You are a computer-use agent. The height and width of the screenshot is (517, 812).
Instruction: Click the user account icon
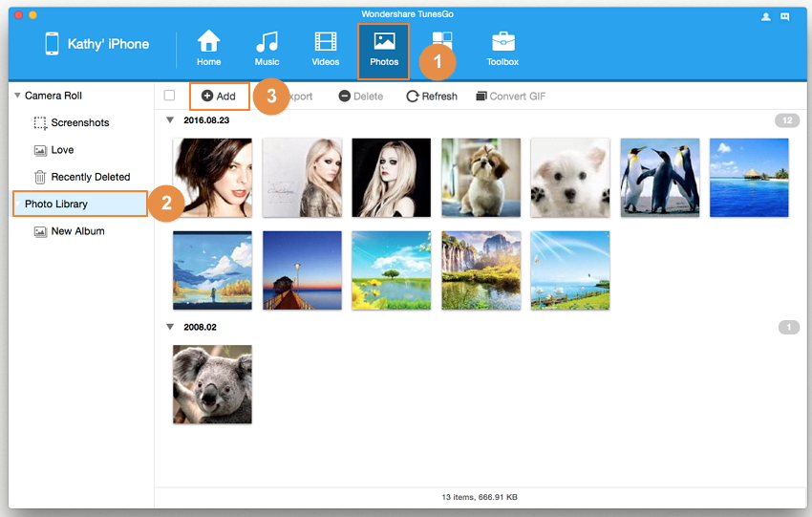click(766, 16)
